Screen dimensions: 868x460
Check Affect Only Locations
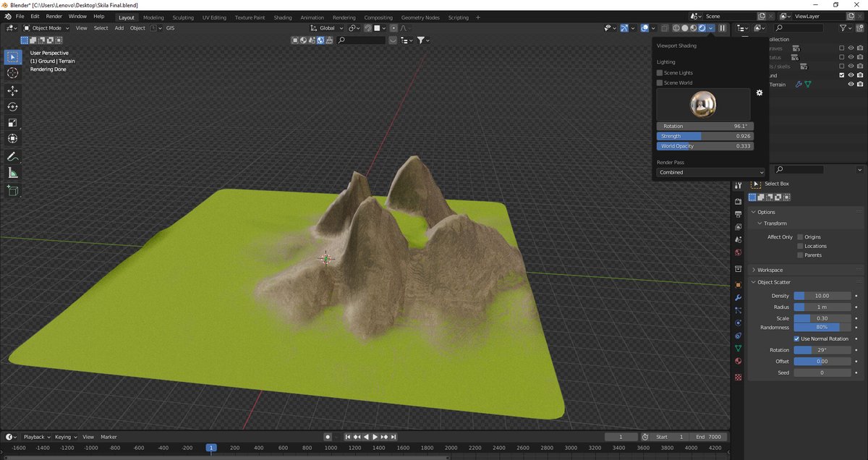point(800,246)
